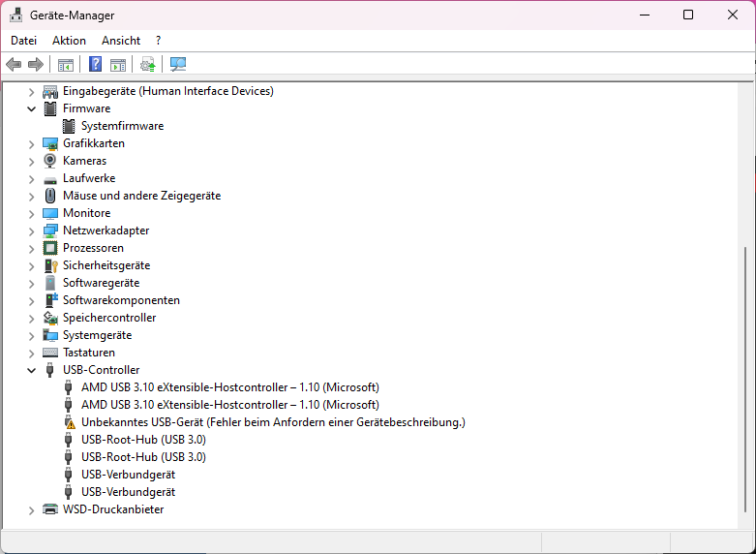Select the Systemfirmware entry
The width and height of the screenshot is (756, 554).
123,126
